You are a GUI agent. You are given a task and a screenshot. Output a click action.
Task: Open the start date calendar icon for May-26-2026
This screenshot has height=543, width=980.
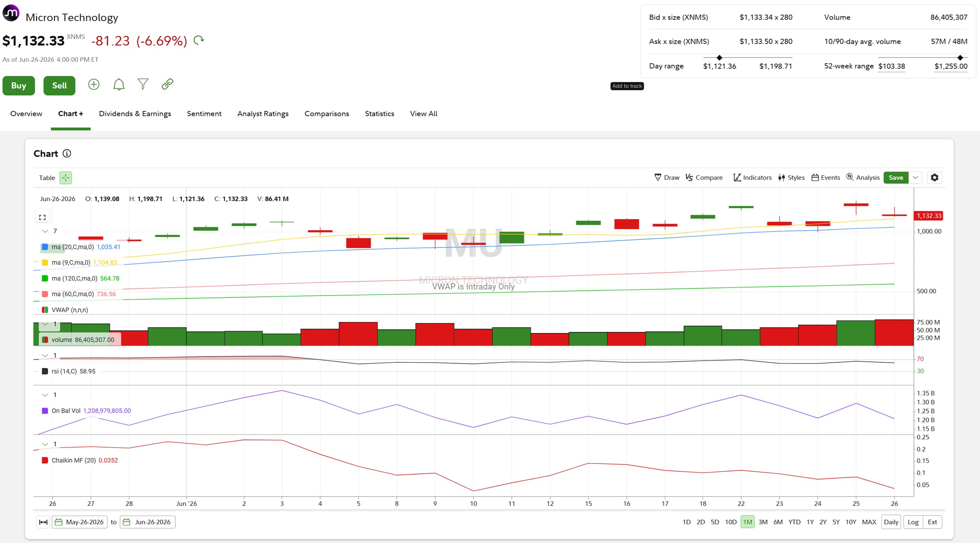[x=58, y=522]
